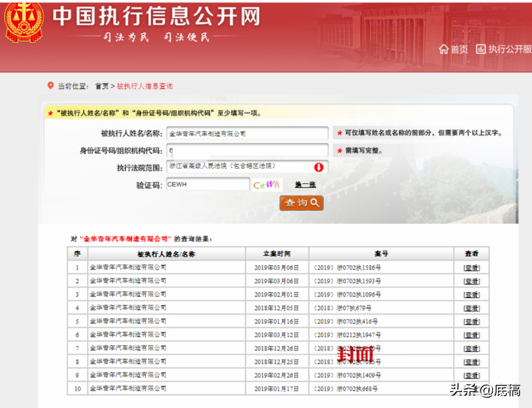The image size is (532, 408).
Task: Click case number (2019)浙0702执1593号
Action: pos(346,281)
